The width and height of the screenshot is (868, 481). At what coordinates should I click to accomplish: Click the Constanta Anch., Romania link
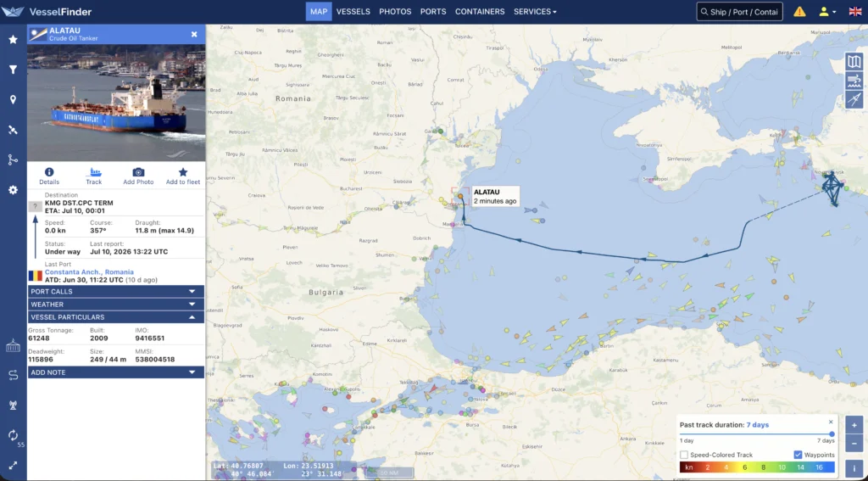coord(89,272)
